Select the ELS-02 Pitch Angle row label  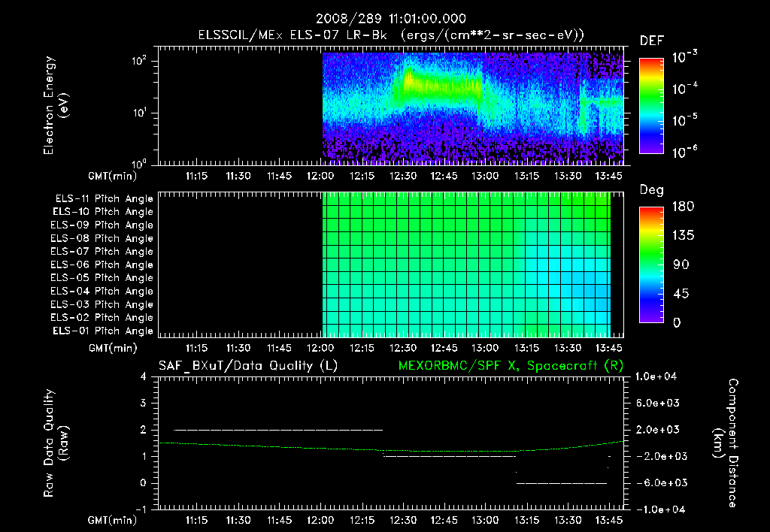pos(102,318)
